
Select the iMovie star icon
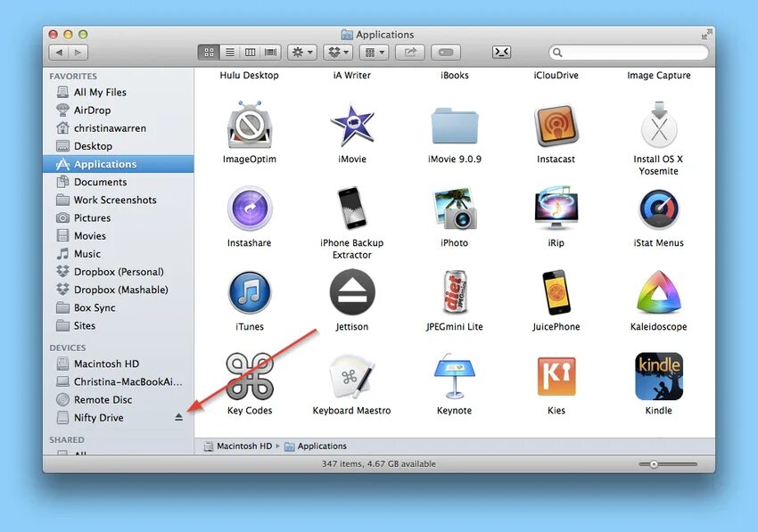352,125
